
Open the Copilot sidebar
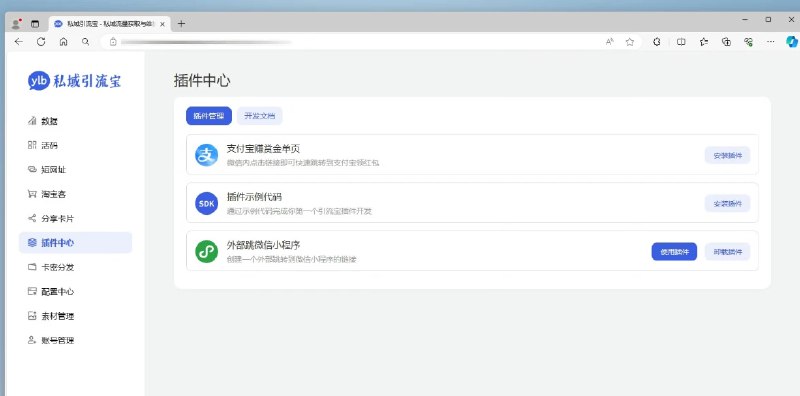[791, 42]
